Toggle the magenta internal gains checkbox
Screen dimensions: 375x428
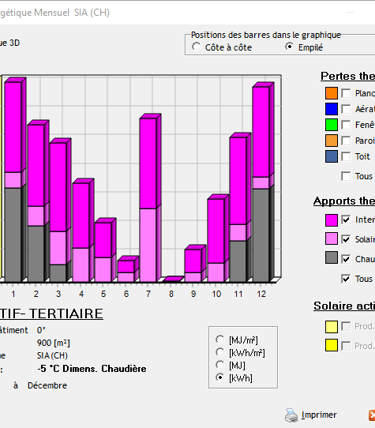pyautogui.click(x=346, y=220)
